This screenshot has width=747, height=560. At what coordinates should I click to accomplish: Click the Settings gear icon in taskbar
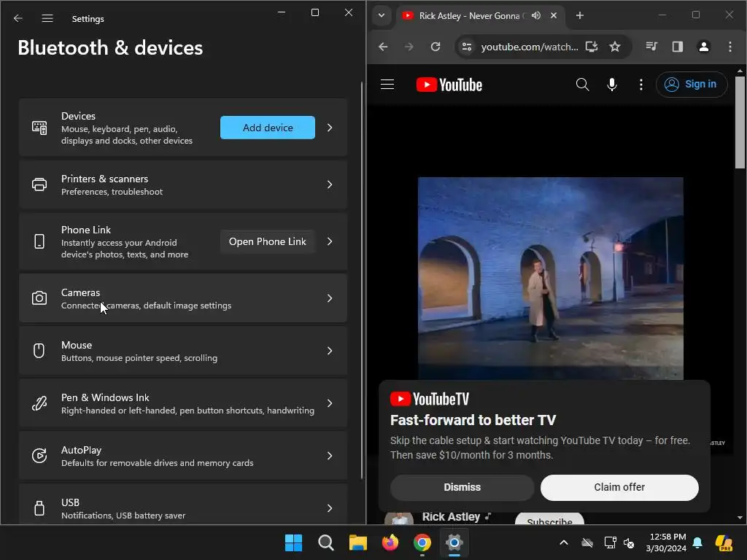point(454,542)
